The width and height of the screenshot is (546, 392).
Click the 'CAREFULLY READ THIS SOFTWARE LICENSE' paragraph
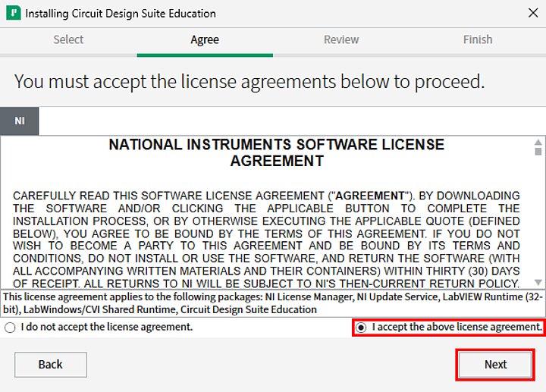[x=266, y=239]
